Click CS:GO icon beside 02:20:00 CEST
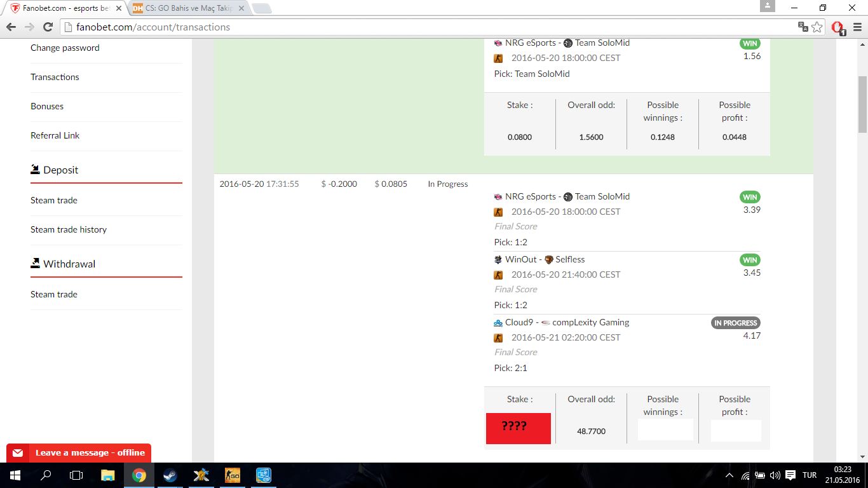The width and height of the screenshot is (868, 488). tap(499, 338)
